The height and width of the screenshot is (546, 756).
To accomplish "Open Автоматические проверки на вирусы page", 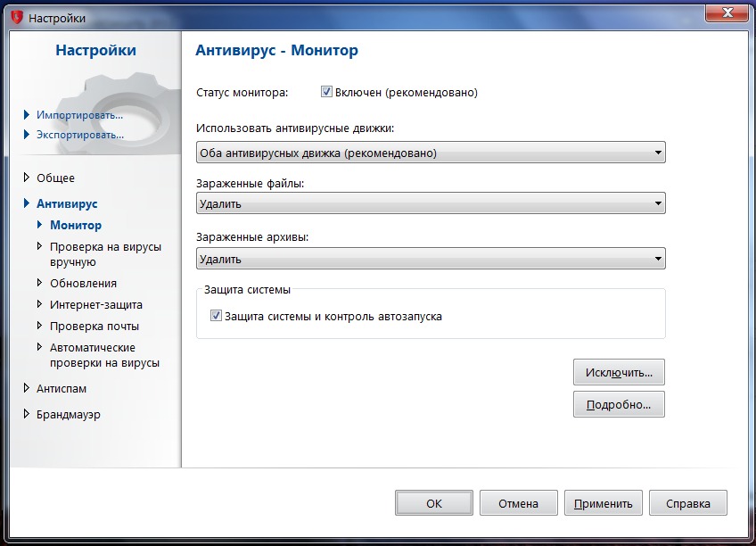I will pos(104,355).
